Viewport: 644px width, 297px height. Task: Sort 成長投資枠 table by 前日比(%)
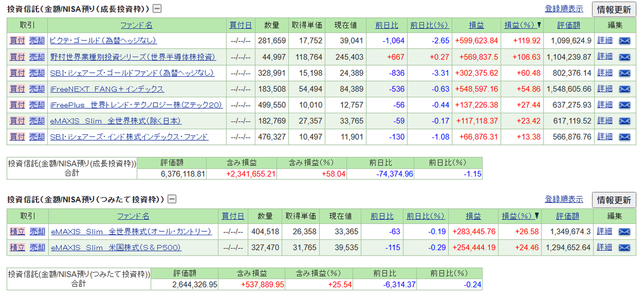point(429,25)
